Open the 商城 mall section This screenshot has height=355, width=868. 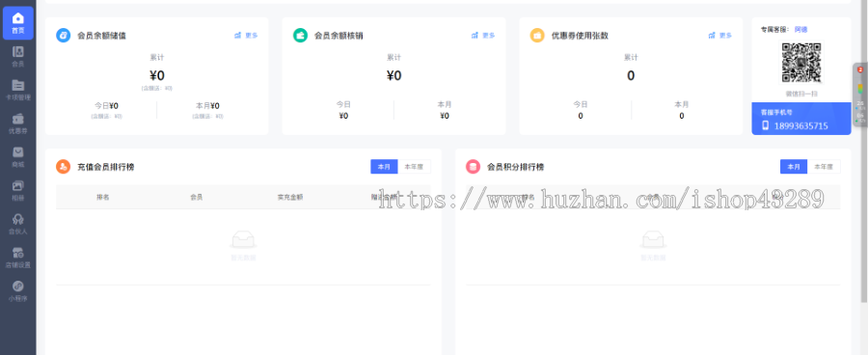(x=17, y=157)
